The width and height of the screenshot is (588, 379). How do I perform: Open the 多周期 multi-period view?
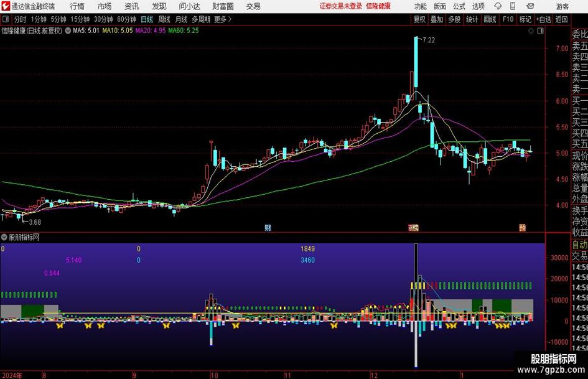coord(201,19)
